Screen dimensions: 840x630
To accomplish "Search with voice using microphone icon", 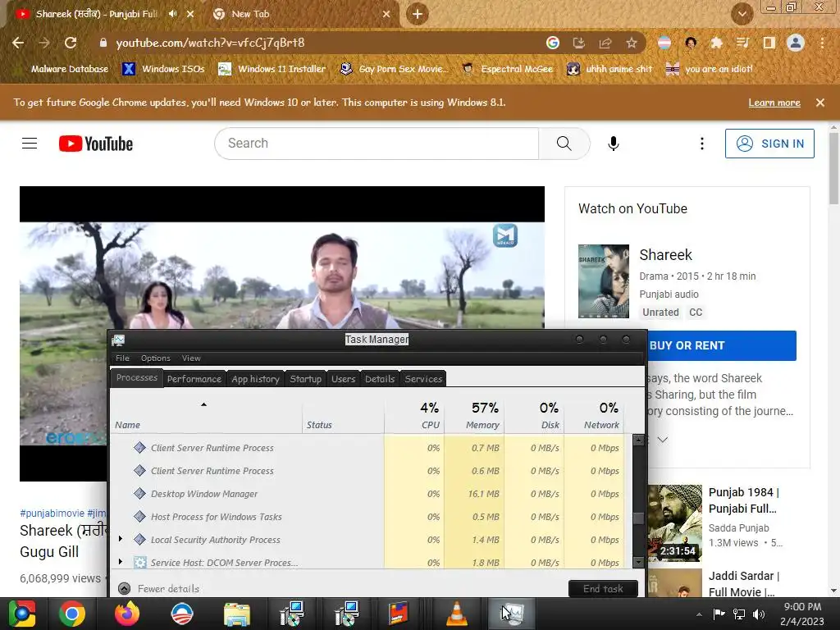I will point(614,144).
